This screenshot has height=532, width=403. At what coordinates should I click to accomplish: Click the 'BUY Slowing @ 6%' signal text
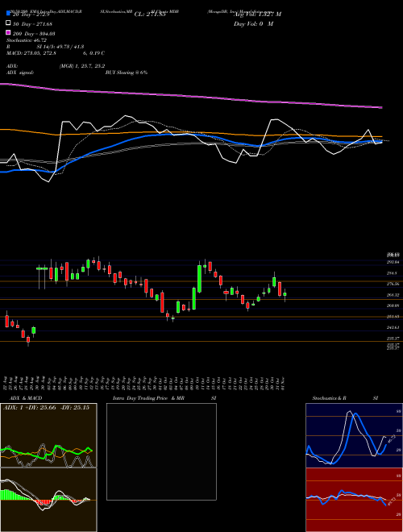point(127,73)
